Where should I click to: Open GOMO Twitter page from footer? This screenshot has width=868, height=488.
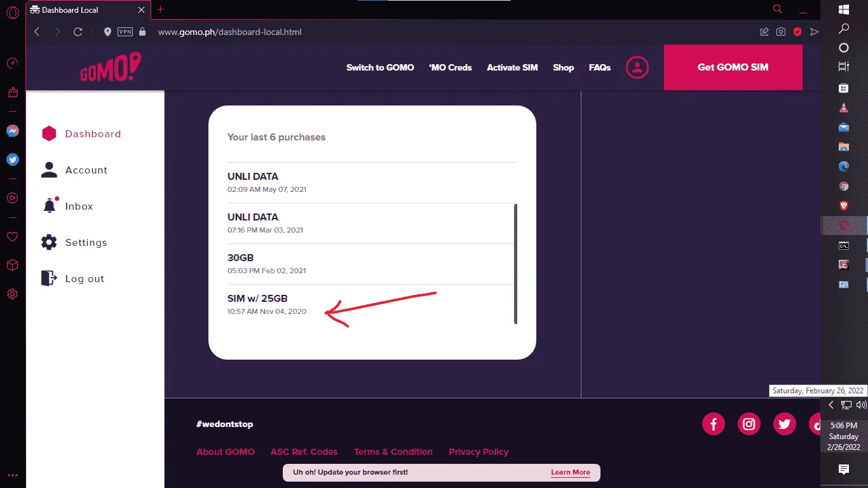click(x=785, y=424)
